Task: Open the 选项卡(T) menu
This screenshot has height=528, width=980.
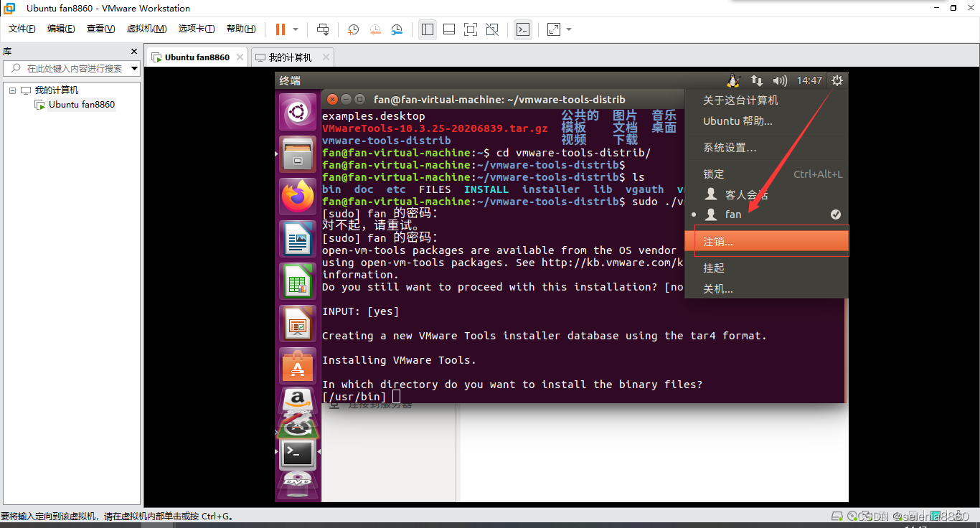Action: [197, 29]
